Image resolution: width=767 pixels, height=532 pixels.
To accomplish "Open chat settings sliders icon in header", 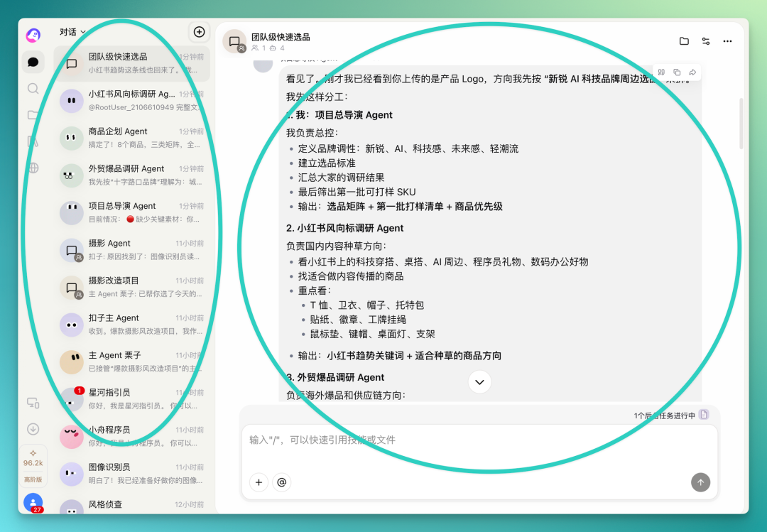I will coord(705,41).
